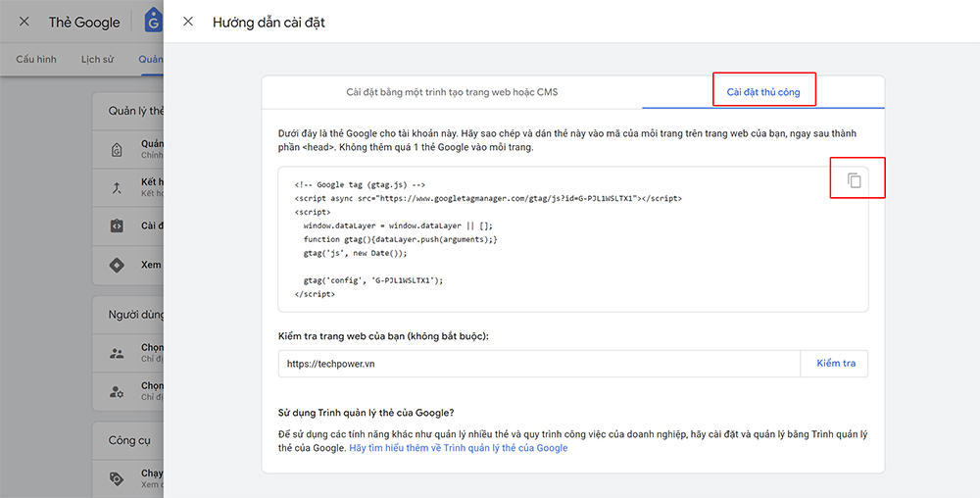Click the tag management icon in sidebar
Image resolution: width=980 pixels, height=498 pixels.
point(117,149)
